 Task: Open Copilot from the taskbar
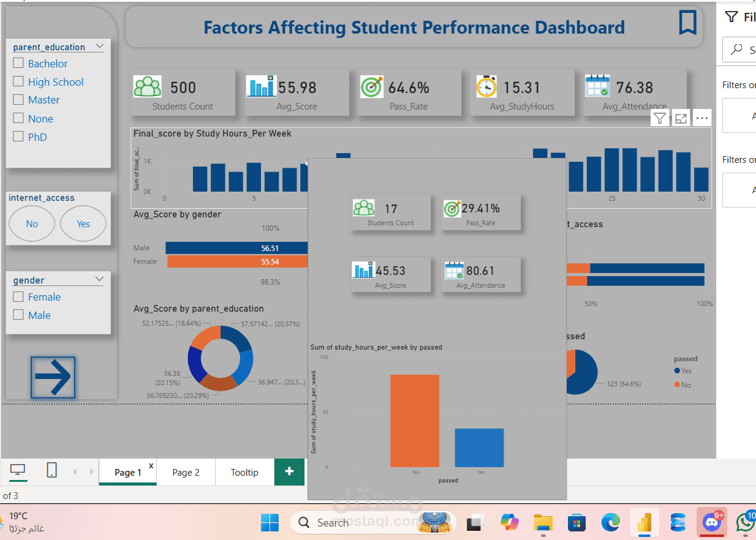pyautogui.click(x=510, y=523)
